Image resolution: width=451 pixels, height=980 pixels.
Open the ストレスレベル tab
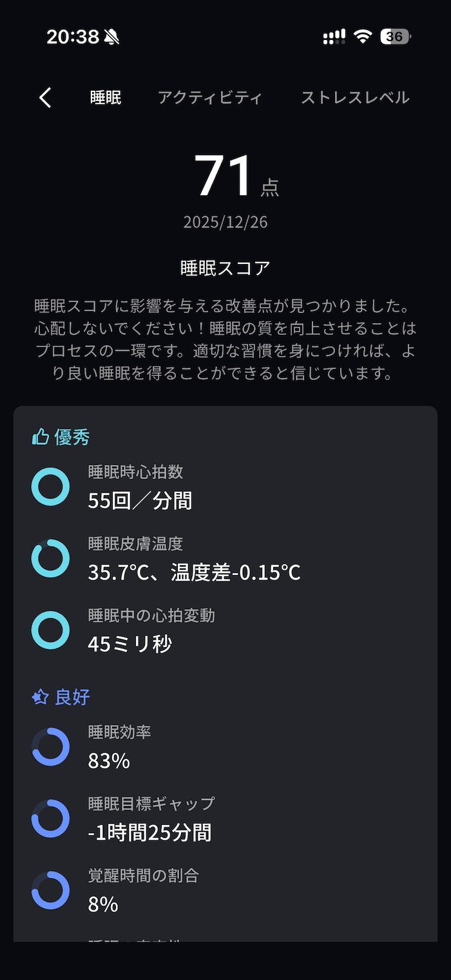pyautogui.click(x=355, y=98)
